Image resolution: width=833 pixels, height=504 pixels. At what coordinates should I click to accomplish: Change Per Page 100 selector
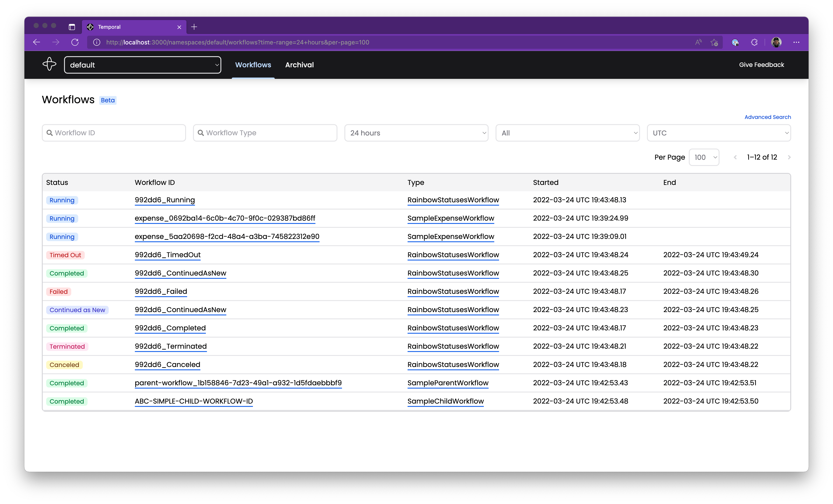tap(704, 157)
